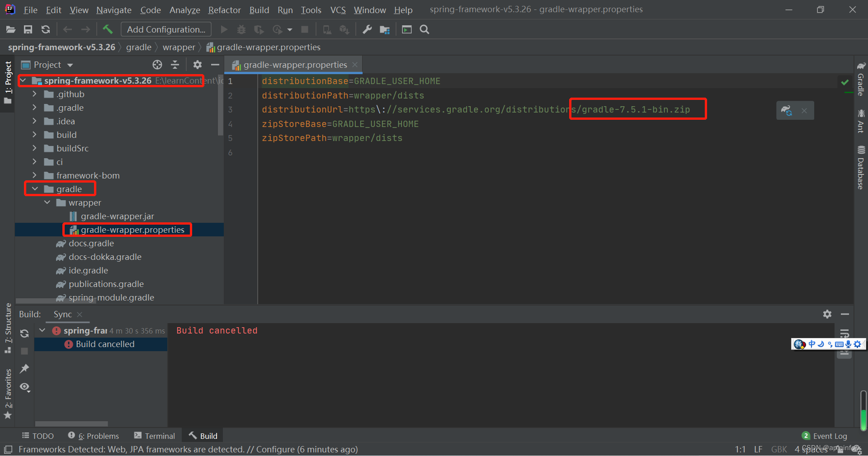Viewport: 868px width, 456px height.
Task: Click the Synchronize refresh toolbar icon
Action: pos(46,30)
